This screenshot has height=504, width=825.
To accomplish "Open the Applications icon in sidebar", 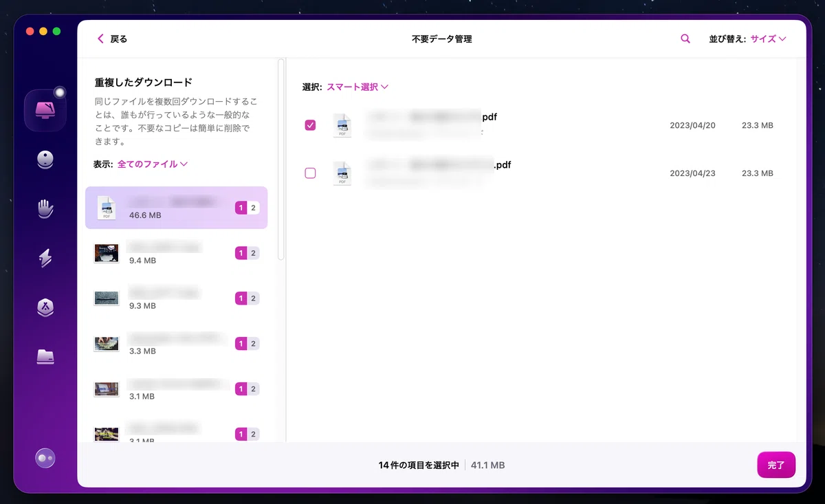I will (45, 307).
